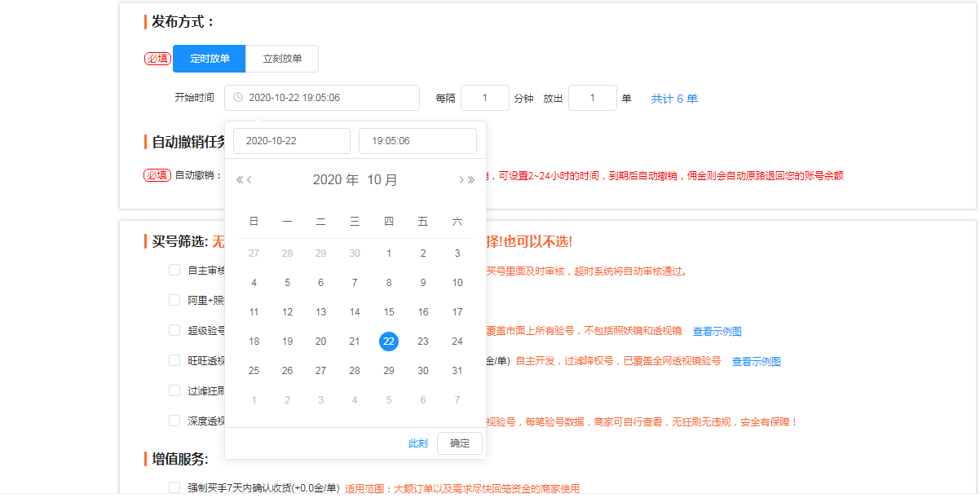Click the 每隔 minutes interval input
The height and width of the screenshot is (498, 980).
(484, 98)
